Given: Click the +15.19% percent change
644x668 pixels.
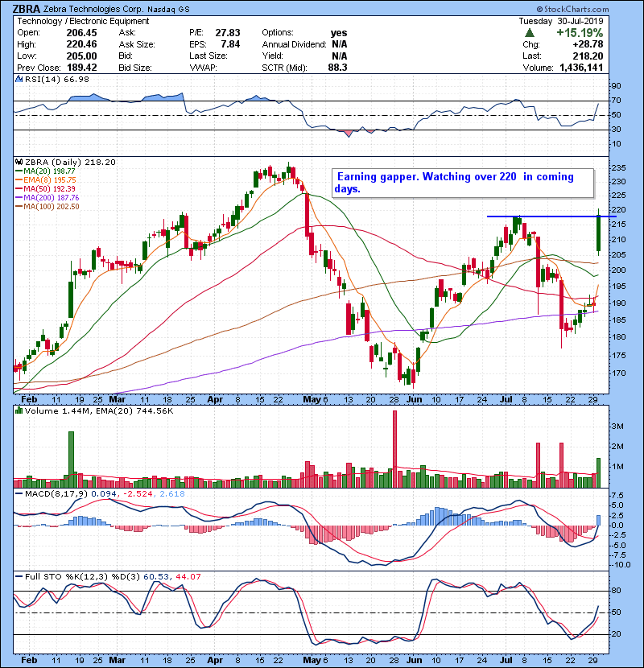Looking at the screenshot, I should (580, 33).
